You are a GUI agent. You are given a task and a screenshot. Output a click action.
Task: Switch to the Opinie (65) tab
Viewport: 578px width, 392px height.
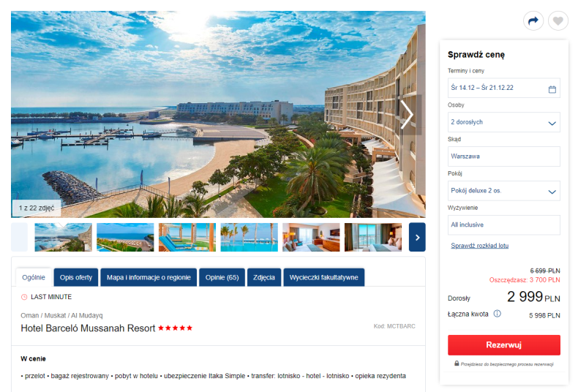pyautogui.click(x=222, y=277)
